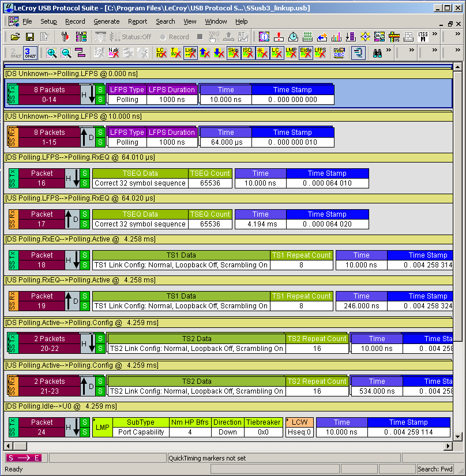Click the Timing Calculations clock icon

click(x=293, y=37)
